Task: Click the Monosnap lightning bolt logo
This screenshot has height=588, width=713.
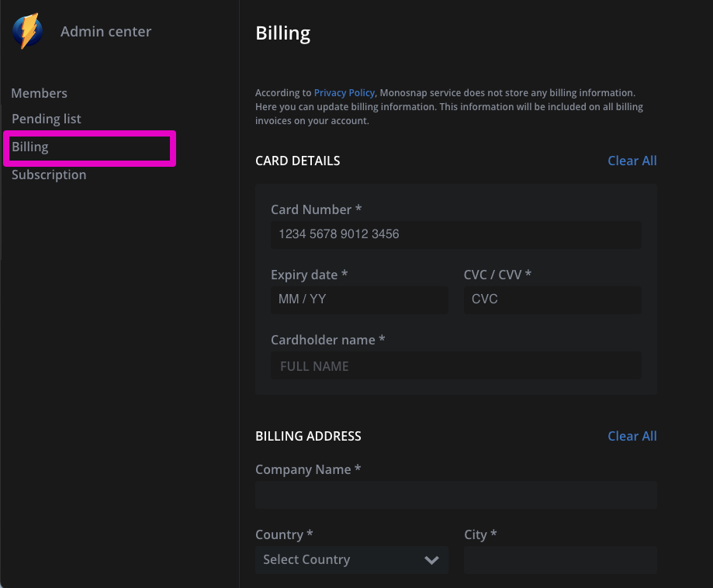Action: (28, 32)
